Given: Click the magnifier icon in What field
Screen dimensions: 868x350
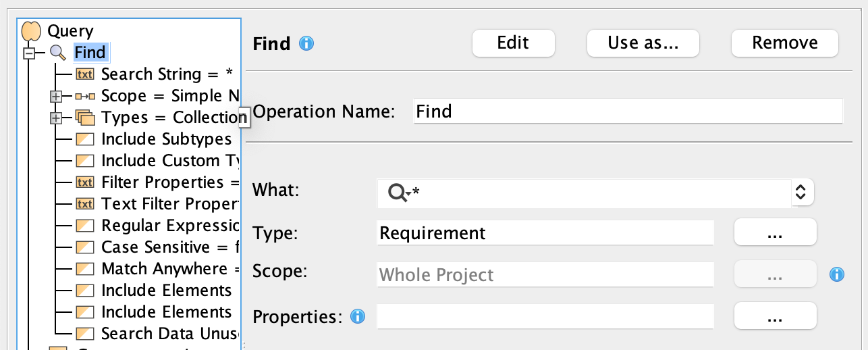Looking at the screenshot, I should click(398, 193).
